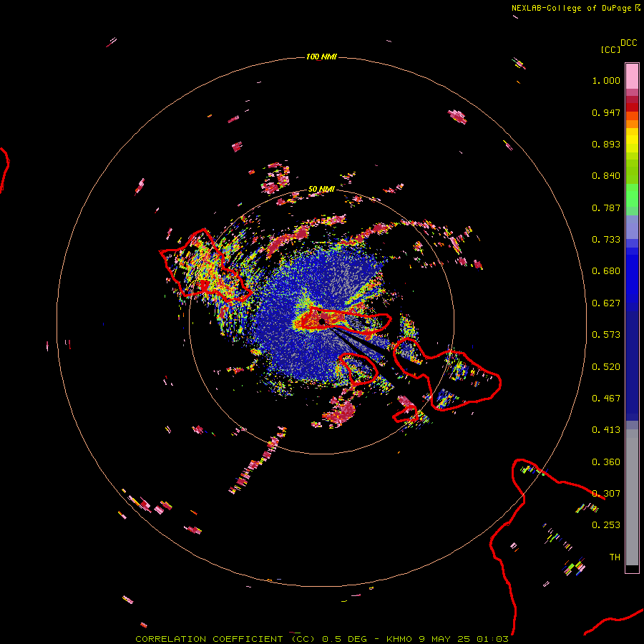Click the Correlation Coefficient KHMO caption at bottom
This screenshot has height=644, width=644.
322,639
